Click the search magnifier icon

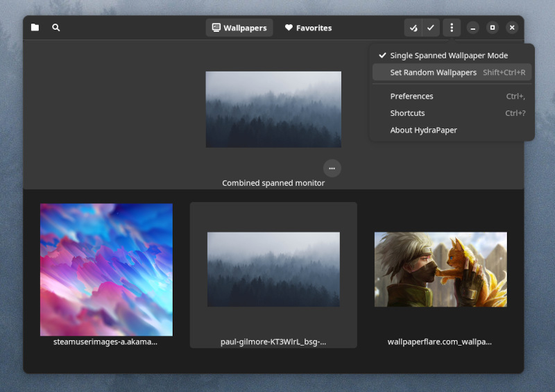(x=56, y=27)
